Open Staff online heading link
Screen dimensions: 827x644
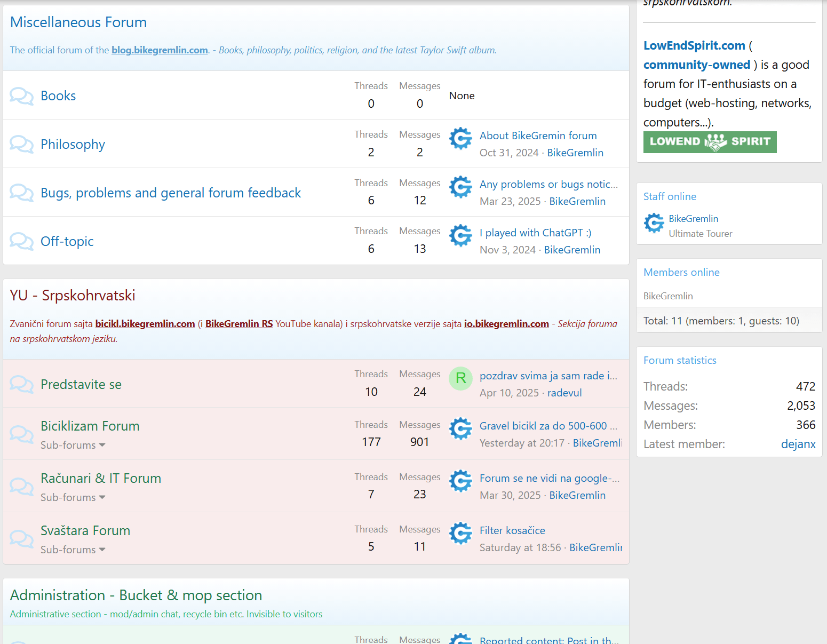670,196
